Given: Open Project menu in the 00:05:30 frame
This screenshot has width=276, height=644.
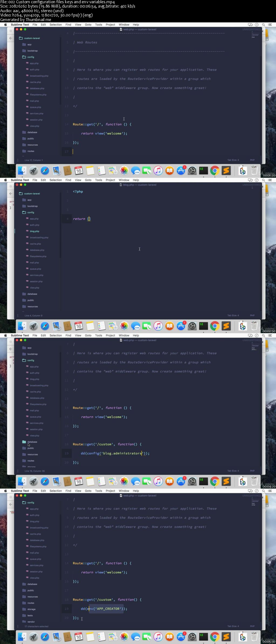Looking at the screenshot, I should tap(111, 491).
